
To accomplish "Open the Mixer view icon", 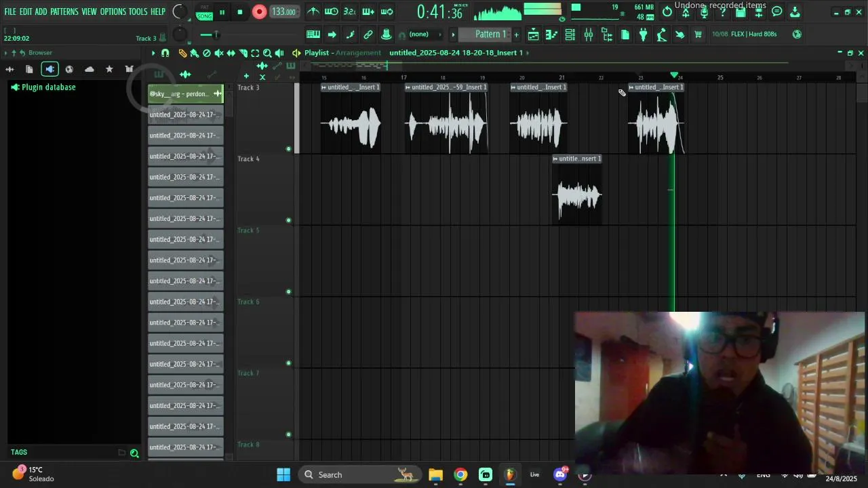I will (589, 35).
